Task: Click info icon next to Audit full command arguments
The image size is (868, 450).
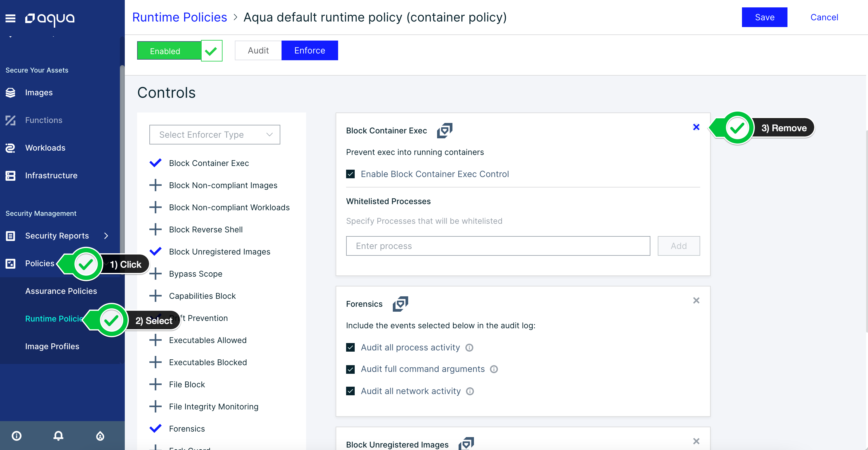Action: pos(494,369)
